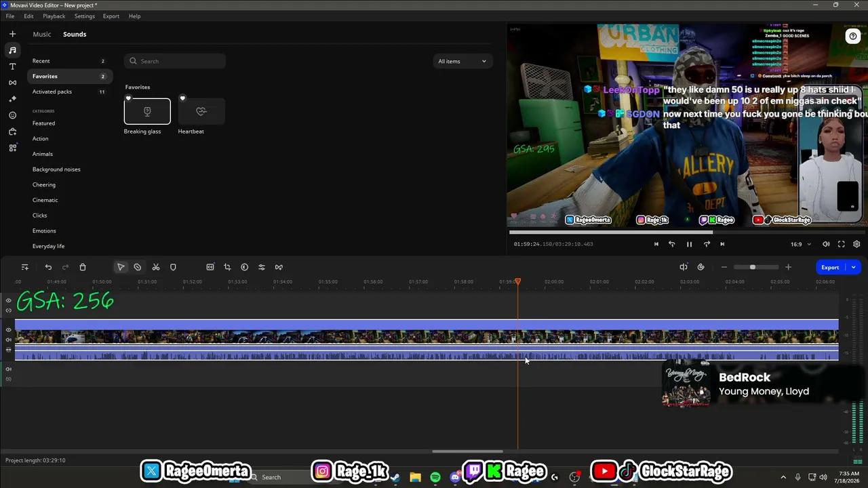Select the Breaking glass sound thumbnail
Screen dimensions: 868x488
click(147, 111)
